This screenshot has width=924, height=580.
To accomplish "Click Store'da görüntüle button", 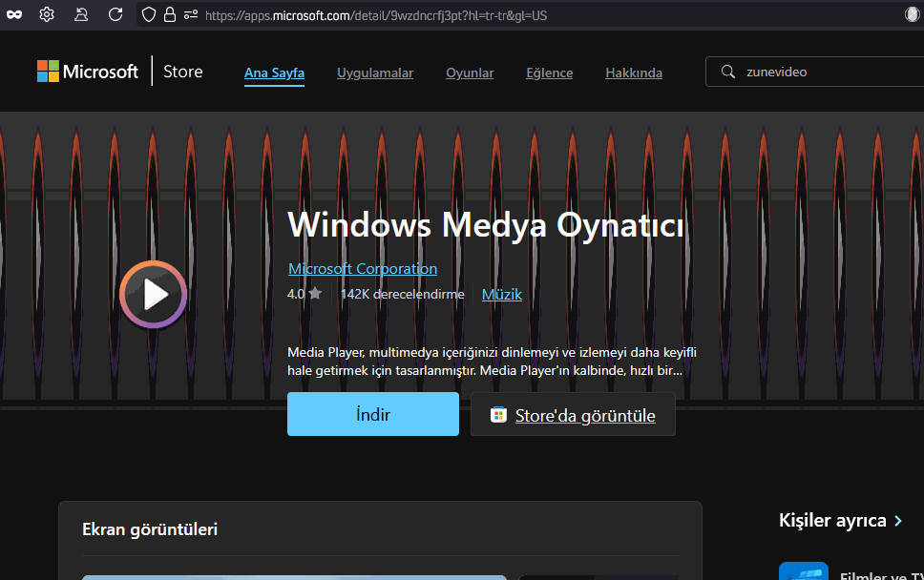I will pos(573,415).
